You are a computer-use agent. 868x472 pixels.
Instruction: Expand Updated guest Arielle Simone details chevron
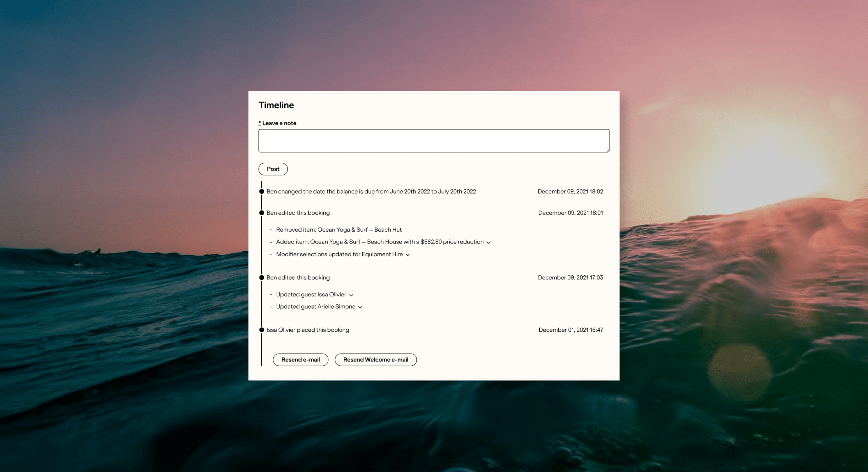tap(360, 307)
